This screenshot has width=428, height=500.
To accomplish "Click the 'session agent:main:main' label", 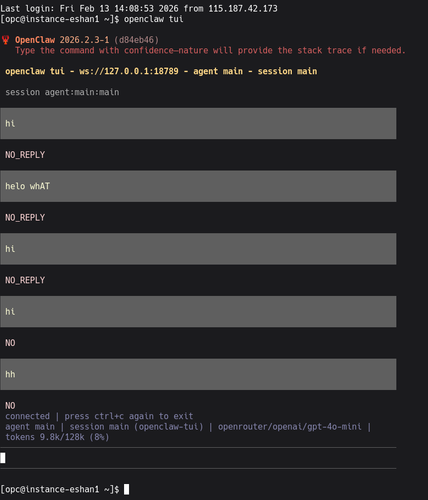I will [62, 92].
